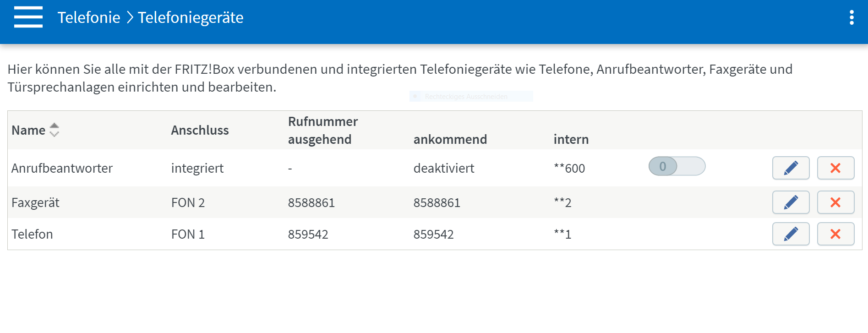Delete the Telefon device entry
The image size is (868, 333).
pyautogui.click(x=835, y=234)
